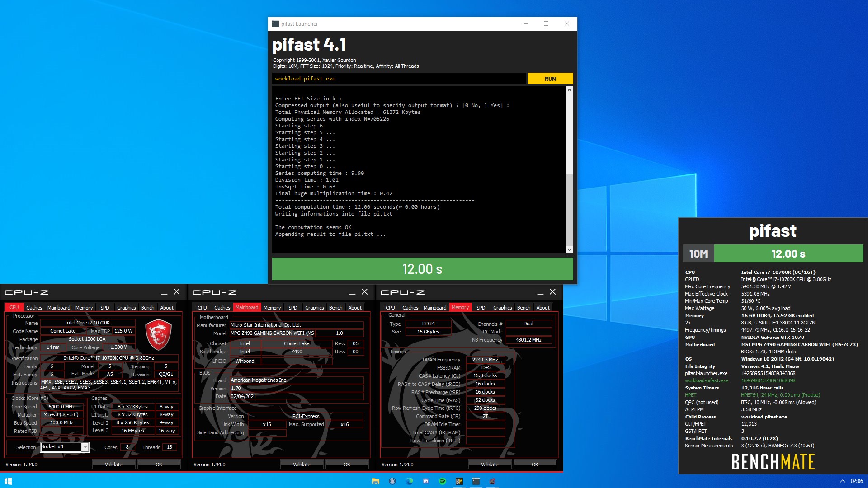Open the Caches tab in first CPU-Z window

[x=34, y=308]
